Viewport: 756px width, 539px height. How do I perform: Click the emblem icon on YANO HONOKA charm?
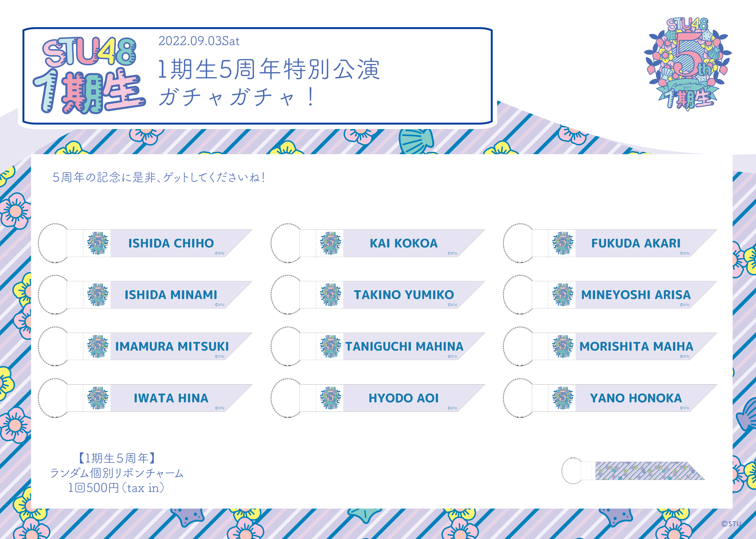562,398
